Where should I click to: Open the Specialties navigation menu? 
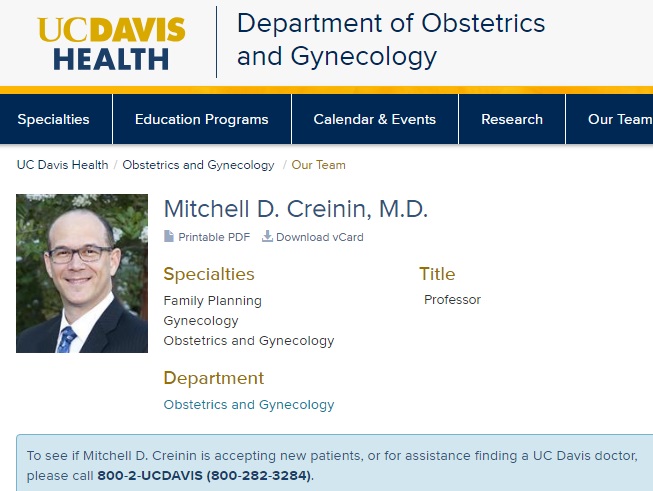pos(53,120)
